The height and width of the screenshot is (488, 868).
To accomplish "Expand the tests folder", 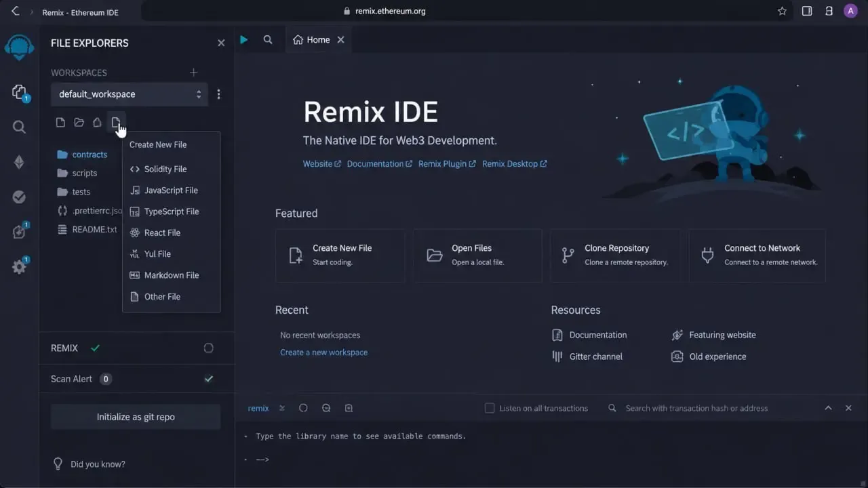I will [x=73, y=192].
